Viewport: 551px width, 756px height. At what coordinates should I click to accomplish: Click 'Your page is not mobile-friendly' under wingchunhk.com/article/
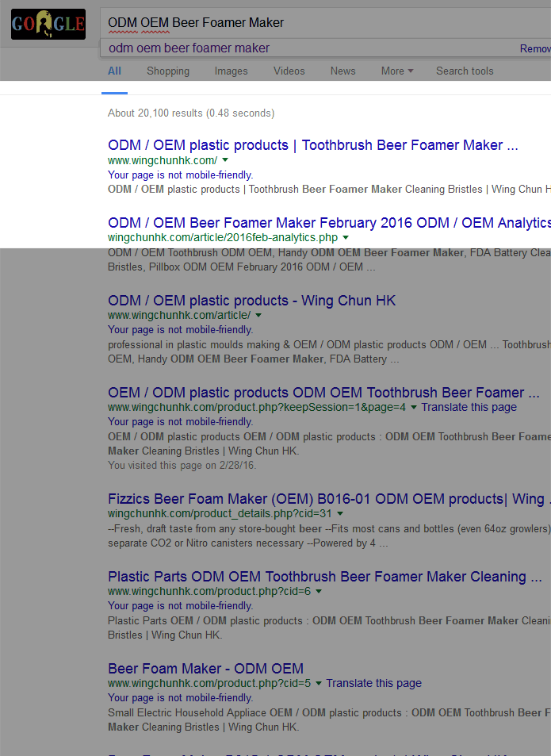180,330
